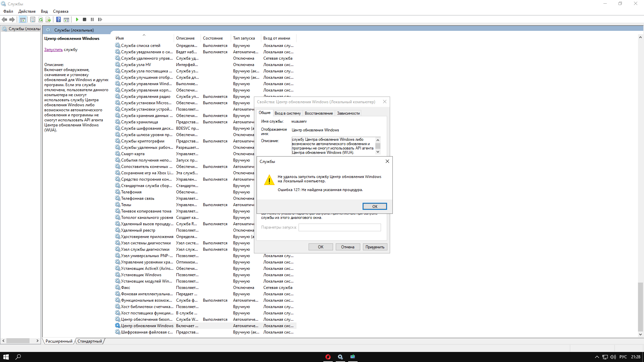Click the Back arrow in the toolbar

pos(4,19)
